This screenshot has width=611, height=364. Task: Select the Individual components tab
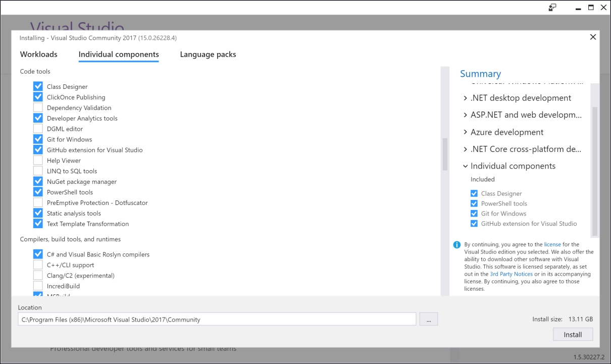click(119, 55)
